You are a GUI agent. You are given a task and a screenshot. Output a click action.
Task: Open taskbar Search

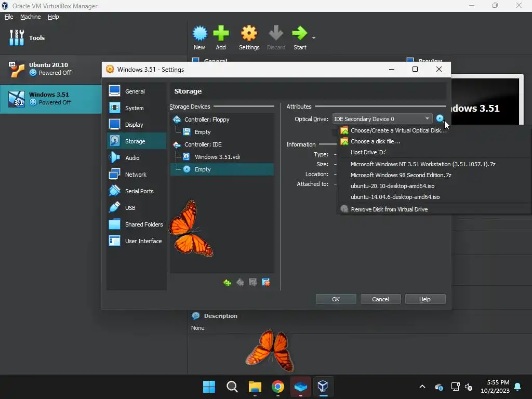point(232,387)
